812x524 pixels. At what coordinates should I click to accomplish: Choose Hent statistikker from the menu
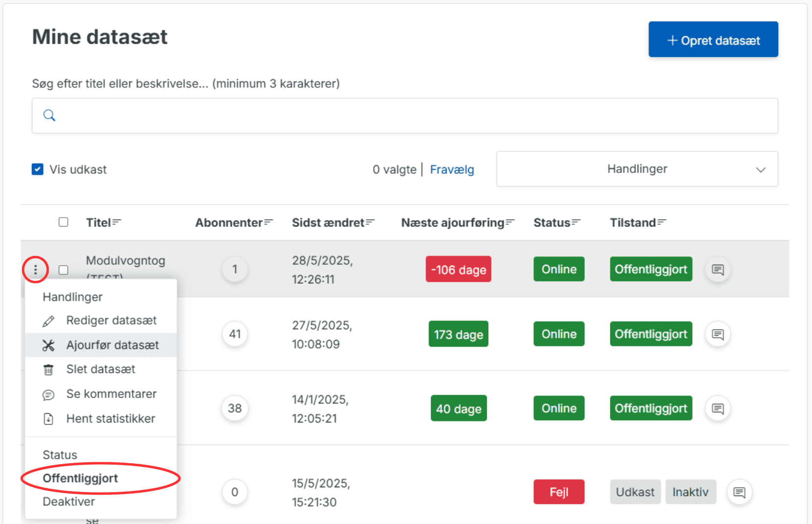pos(101,419)
